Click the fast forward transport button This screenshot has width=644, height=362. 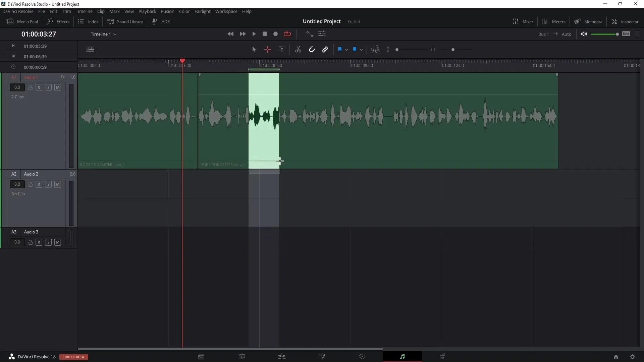coord(243,34)
